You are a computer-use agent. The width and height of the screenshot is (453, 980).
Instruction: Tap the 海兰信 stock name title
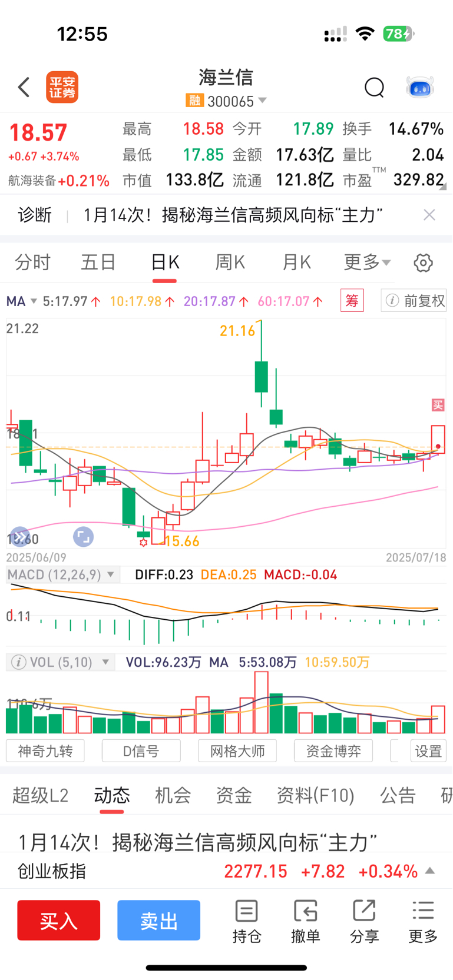pos(226,77)
